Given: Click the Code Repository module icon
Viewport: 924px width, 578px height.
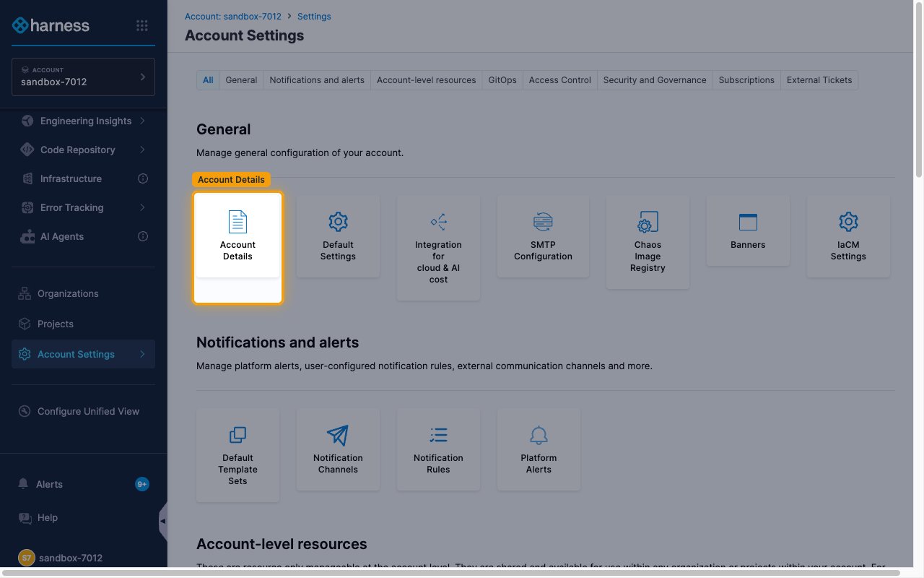Looking at the screenshot, I should click(27, 150).
